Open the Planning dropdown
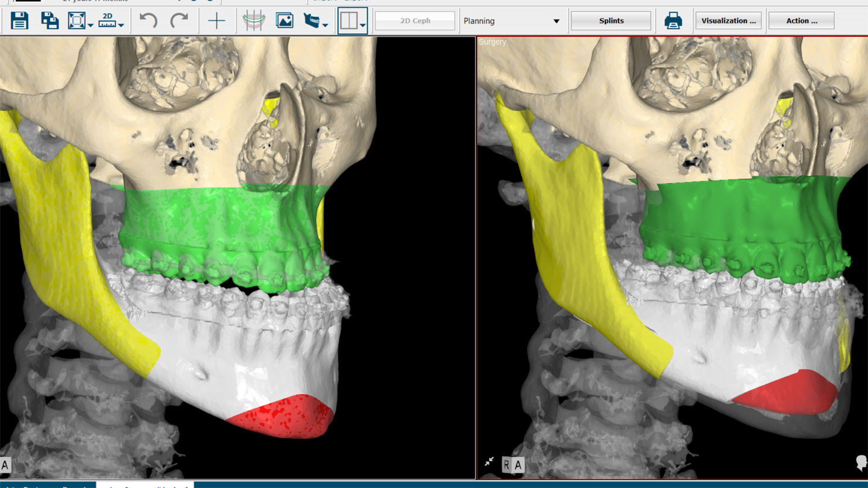Screen dimensions: 868x488 point(513,20)
